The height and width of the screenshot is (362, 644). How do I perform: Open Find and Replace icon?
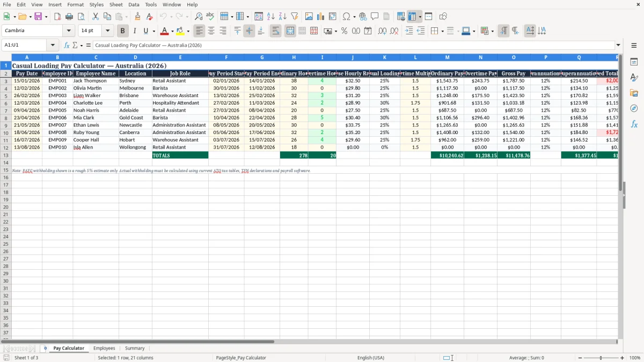pyautogui.click(x=199, y=17)
